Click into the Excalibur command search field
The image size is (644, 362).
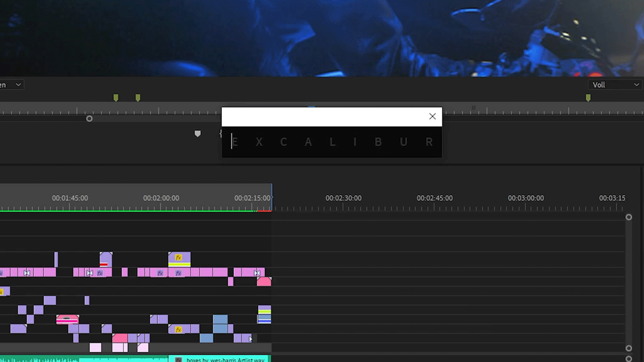pyautogui.click(x=331, y=142)
